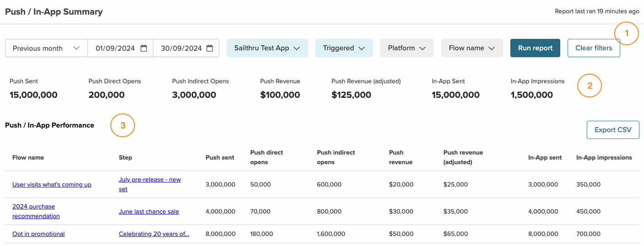Open the User visits what's coming up flow

pyautogui.click(x=52, y=185)
